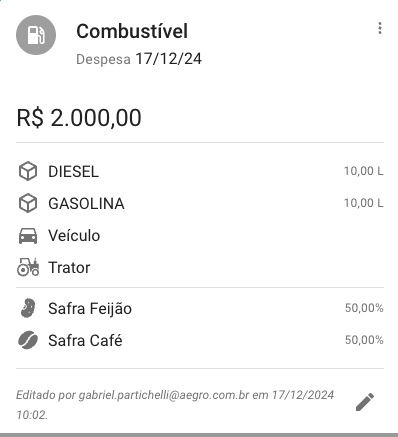Open the Safra Feijão entry

point(200,308)
